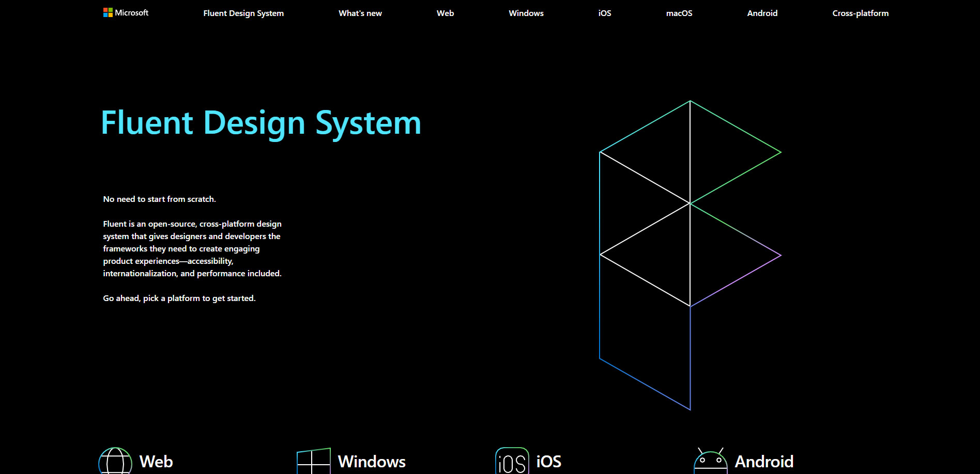Open the Web platform heading link

pyautogui.click(x=156, y=462)
